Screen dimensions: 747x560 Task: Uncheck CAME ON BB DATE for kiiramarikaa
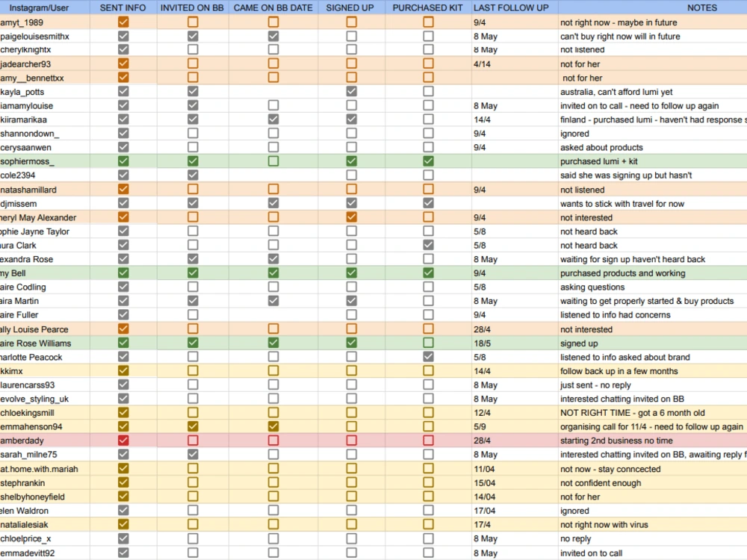tap(273, 119)
